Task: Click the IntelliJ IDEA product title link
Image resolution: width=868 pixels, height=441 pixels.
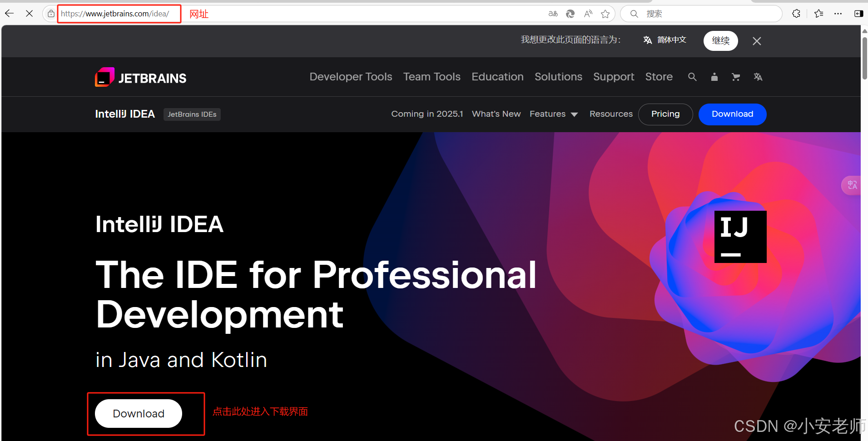Action: 125,114
